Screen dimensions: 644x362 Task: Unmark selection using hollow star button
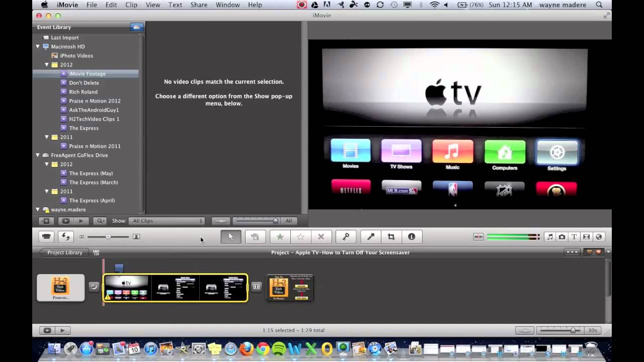click(300, 236)
